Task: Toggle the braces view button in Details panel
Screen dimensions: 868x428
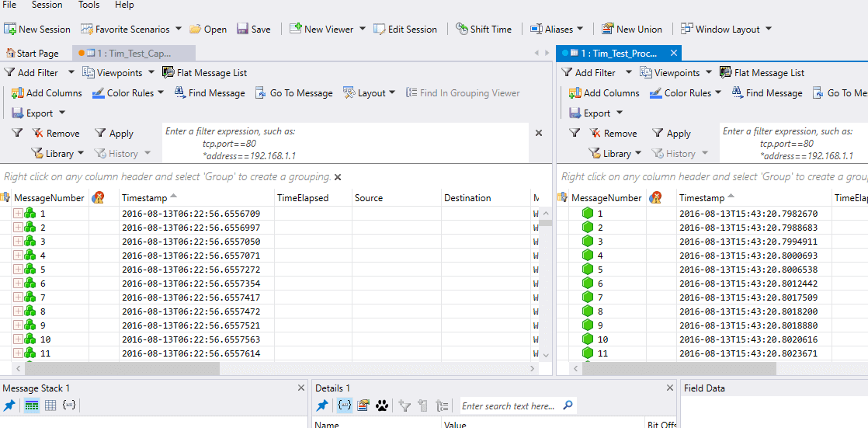Action: click(343, 405)
